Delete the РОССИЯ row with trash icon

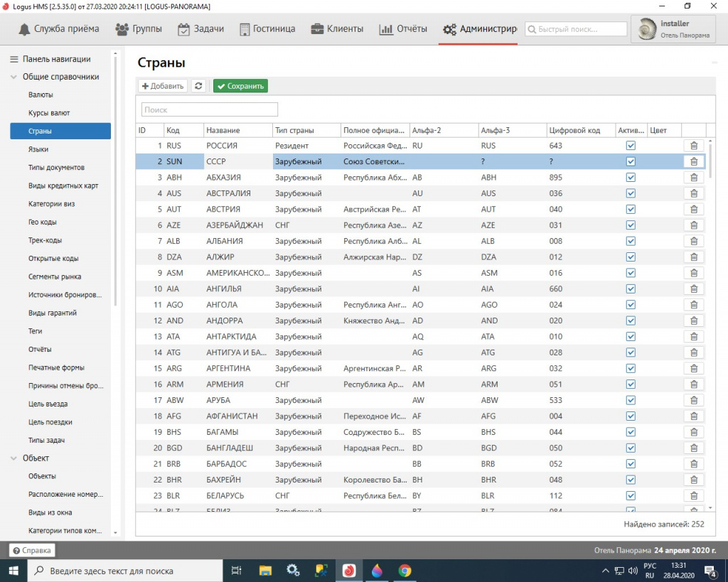pos(694,146)
